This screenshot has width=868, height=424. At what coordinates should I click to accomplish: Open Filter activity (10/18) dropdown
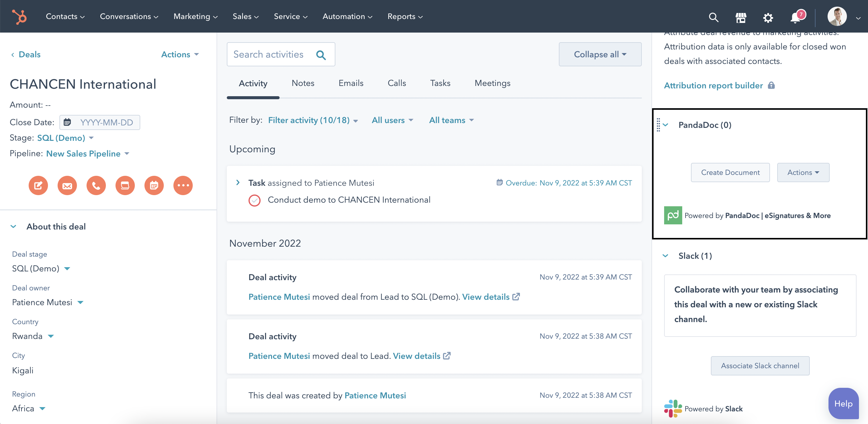pos(313,120)
